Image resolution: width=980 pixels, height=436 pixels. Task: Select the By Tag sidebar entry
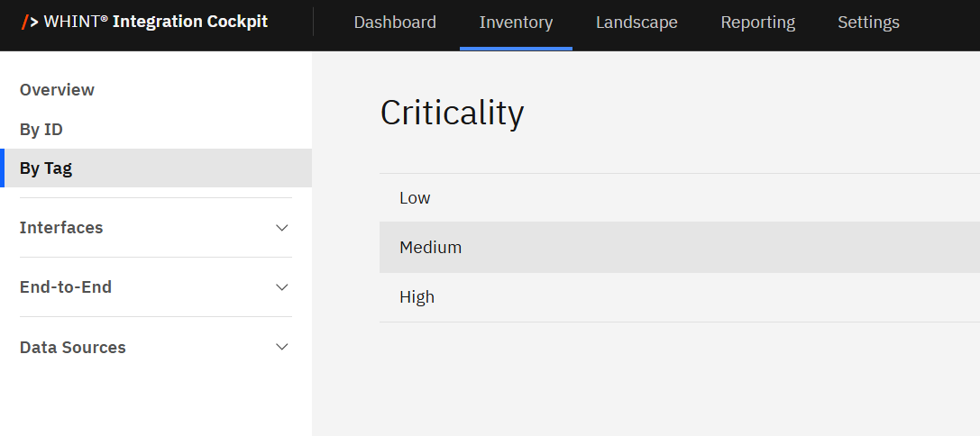pyautogui.click(x=46, y=168)
